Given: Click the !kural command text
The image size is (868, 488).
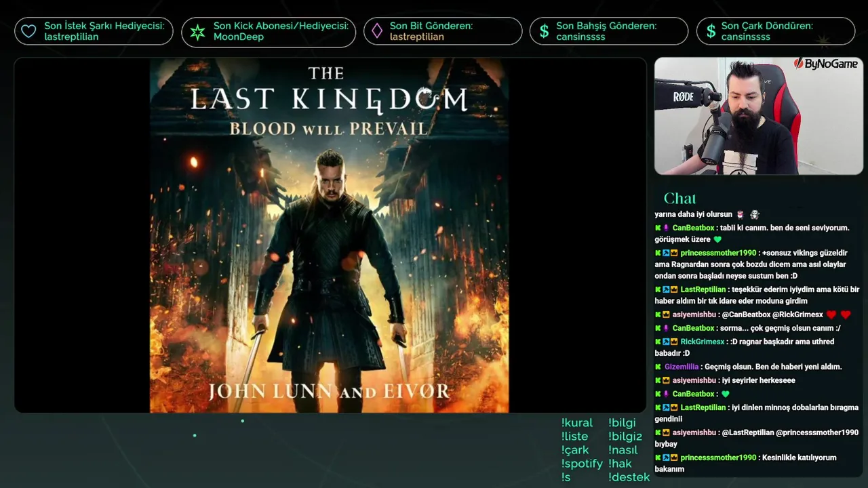Looking at the screenshot, I should [x=577, y=423].
